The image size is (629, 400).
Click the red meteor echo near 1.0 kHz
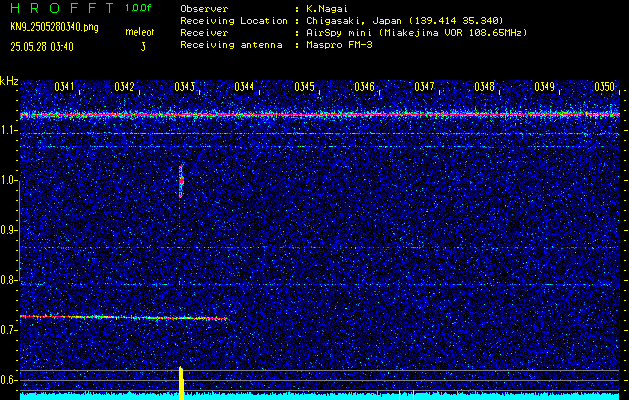(x=181, y=181)
